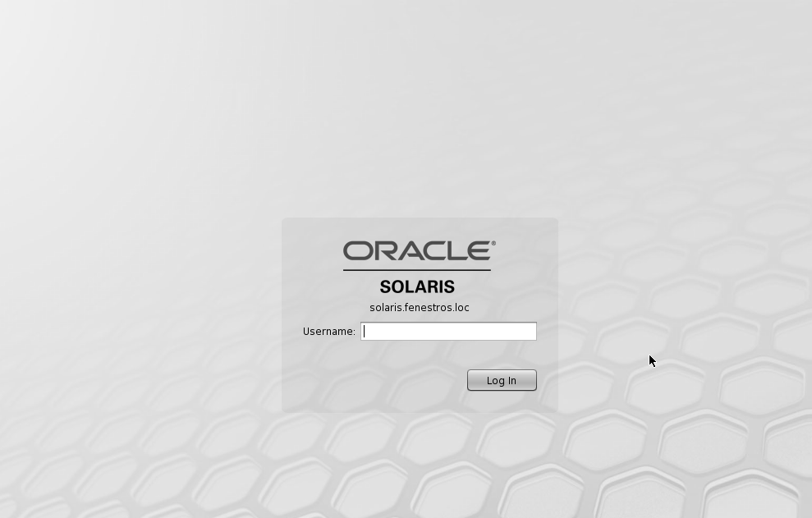
Task: Click the SOLARIS wordmark
Action: (417, 287)
